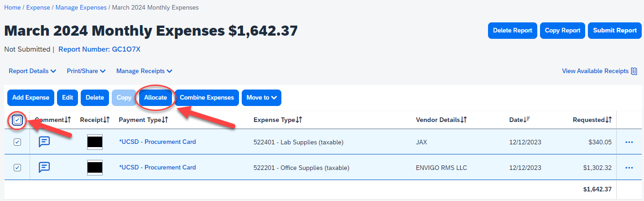Click receipts icon beside View Available Receipts
Viewport: 644px width, 201px height.
pos(634,71)
